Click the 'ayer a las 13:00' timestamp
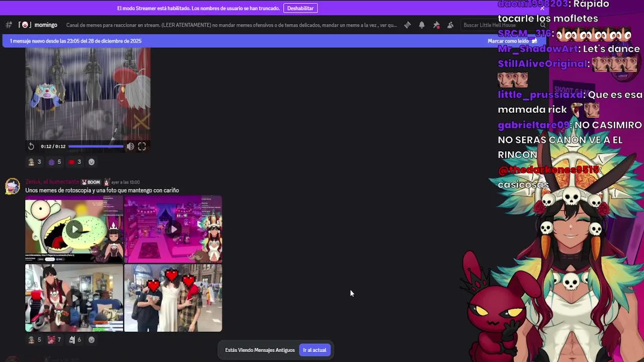The height and width of the screenshot is (362, 644). click(x=125, y=182)
